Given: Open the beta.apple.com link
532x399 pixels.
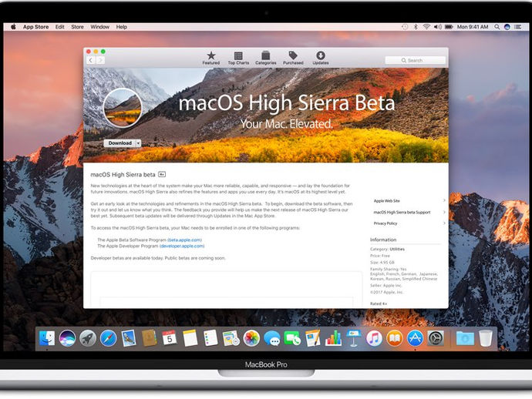Looking at the screenshot, I should tap(184, 240).
